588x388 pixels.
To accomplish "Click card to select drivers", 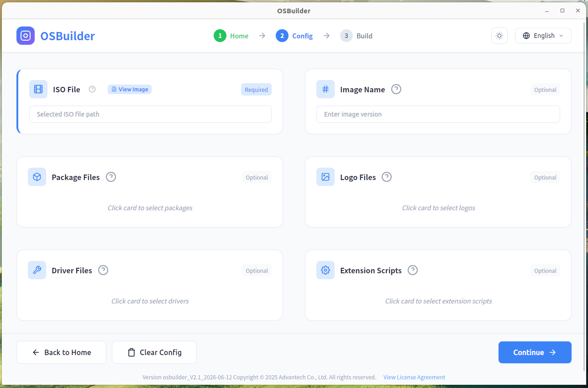I will [150, 301].
